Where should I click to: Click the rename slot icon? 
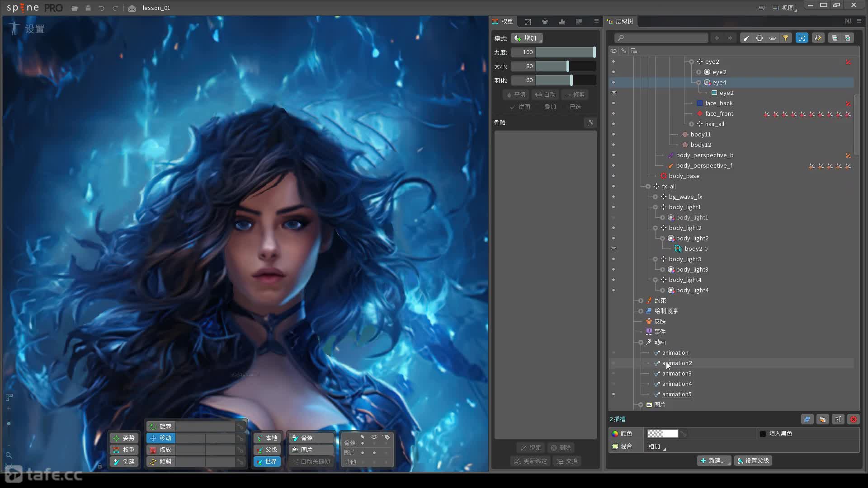[x=838, y=419]
